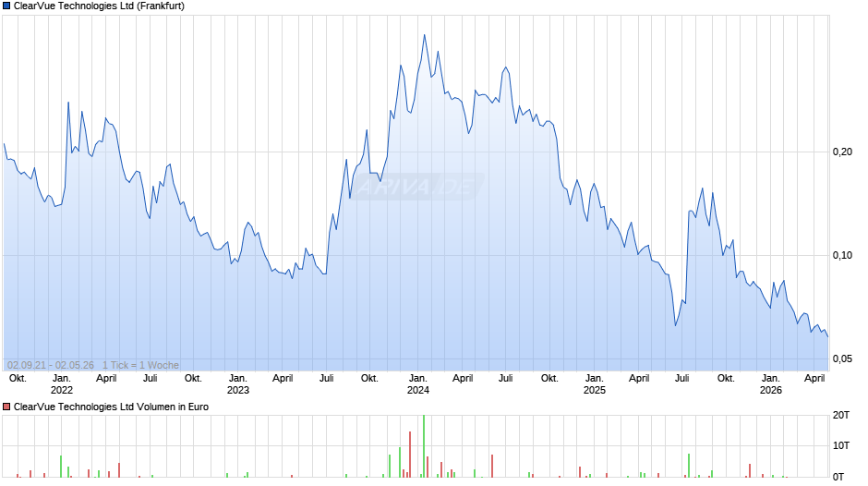Click the 20T volume axis label

tap(841, 416)
